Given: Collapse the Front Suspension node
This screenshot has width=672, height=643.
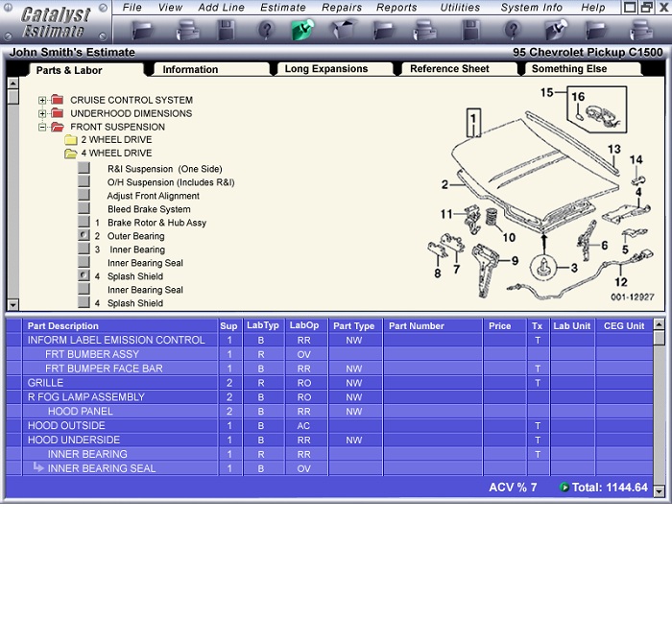Looking at the screenshot, I should pos(42,127).
